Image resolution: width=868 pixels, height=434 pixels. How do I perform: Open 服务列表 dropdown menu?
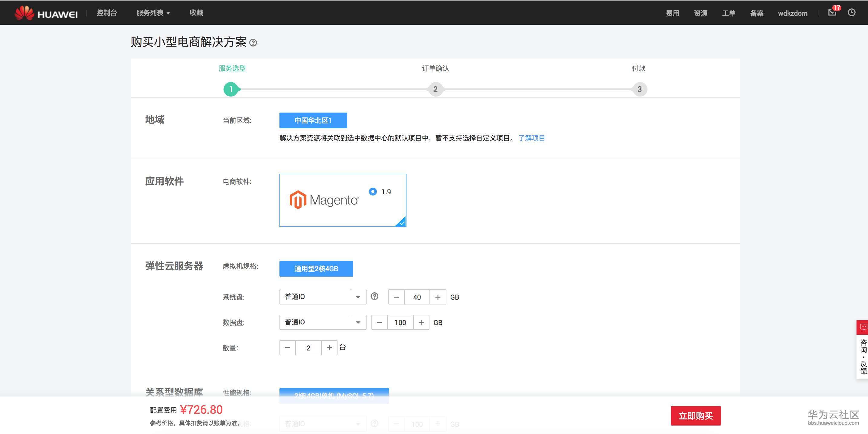tap(153, 13)
